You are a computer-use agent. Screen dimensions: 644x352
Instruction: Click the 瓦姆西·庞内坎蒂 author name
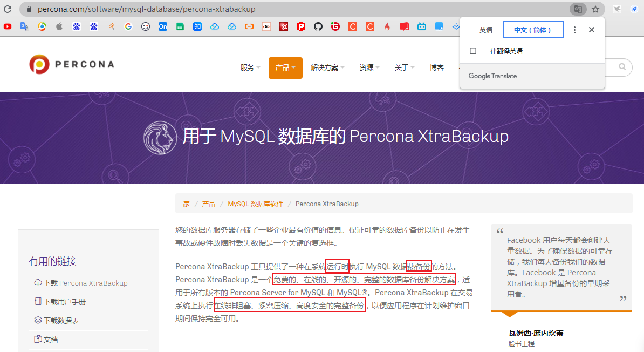pyautogui.click(x=536, y=333)
